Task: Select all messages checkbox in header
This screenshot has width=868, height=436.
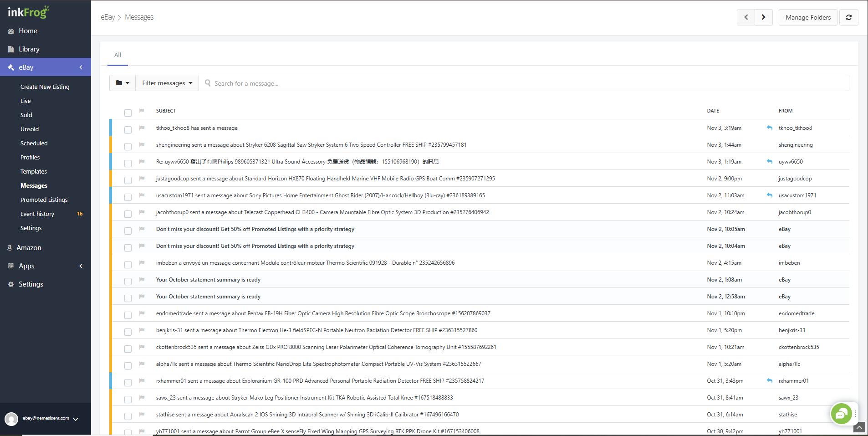Action: click(x=128, y=113)
